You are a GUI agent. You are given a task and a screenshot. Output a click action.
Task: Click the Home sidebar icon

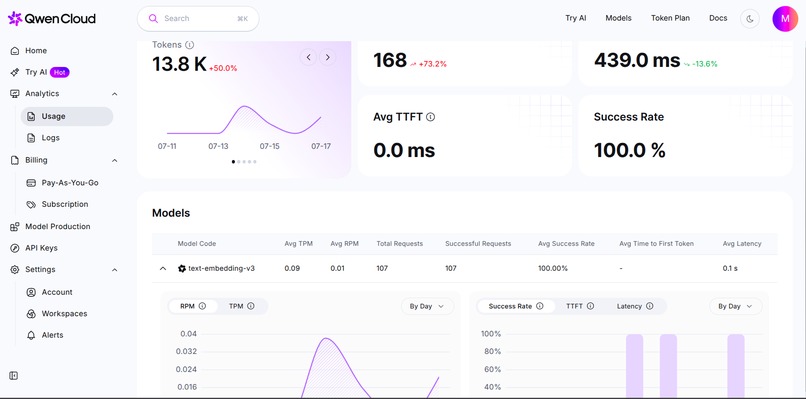click(x=15, y=51)
